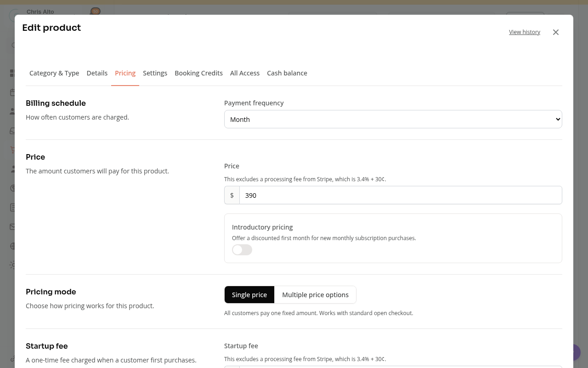
Task: Open the shopping cart sidebar icon
Action: click(12, 150)
